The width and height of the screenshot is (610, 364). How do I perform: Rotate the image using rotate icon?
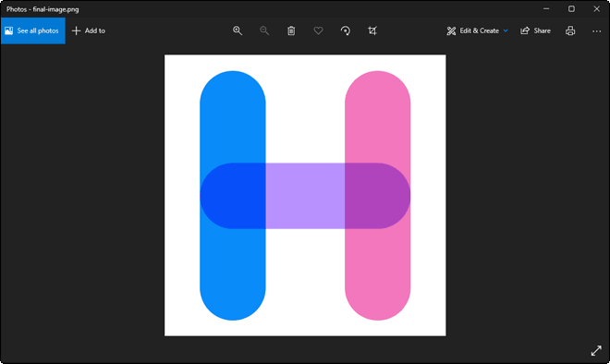[346, 30]
